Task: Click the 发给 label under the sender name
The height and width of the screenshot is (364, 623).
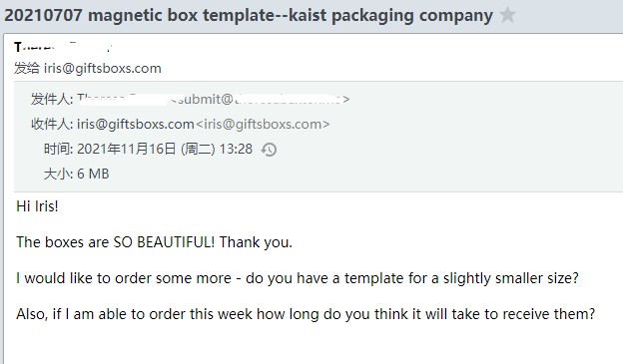Action: (x=27, y=68)
